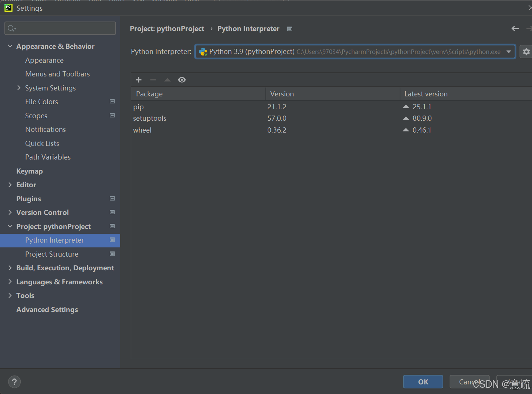This screenshot has width=532, height=394.
Task: Expand the Editor section
Action: tap(10, 185)
